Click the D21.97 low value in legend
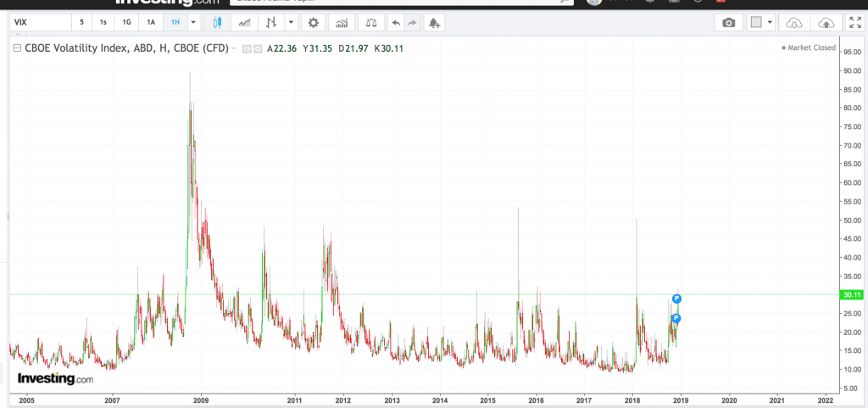Screen dimensions: 868x408 353,48
